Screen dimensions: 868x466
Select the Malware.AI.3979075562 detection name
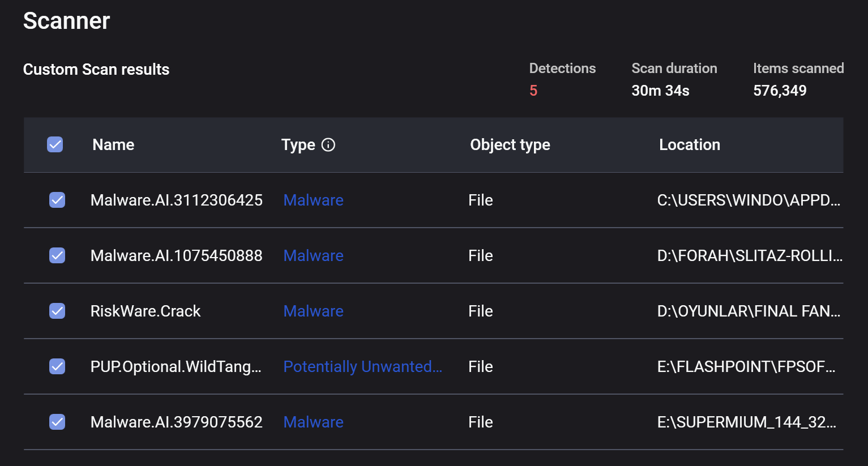pyautogui.click(x=177, y=422)
